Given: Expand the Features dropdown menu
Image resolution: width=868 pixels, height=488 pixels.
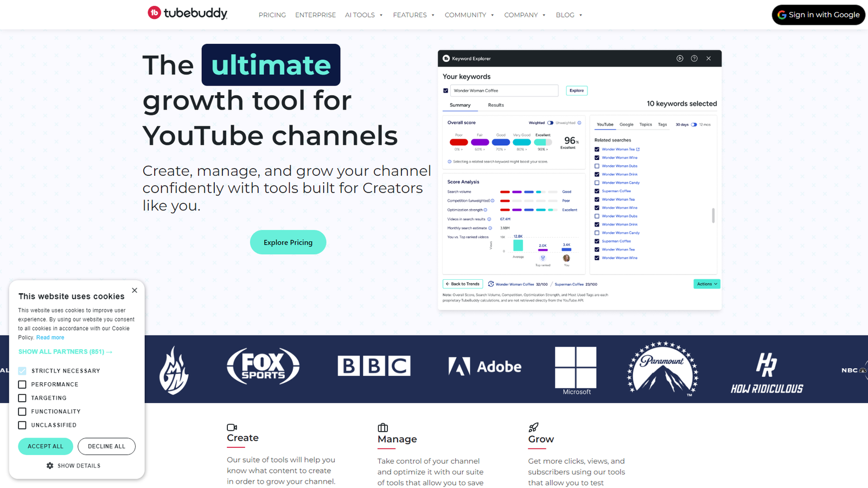Looking at the screenshot, I should pos(414,15).
